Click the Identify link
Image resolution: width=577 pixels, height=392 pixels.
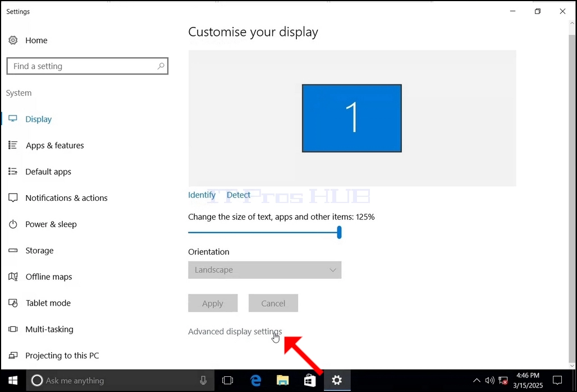coord(202,195)
